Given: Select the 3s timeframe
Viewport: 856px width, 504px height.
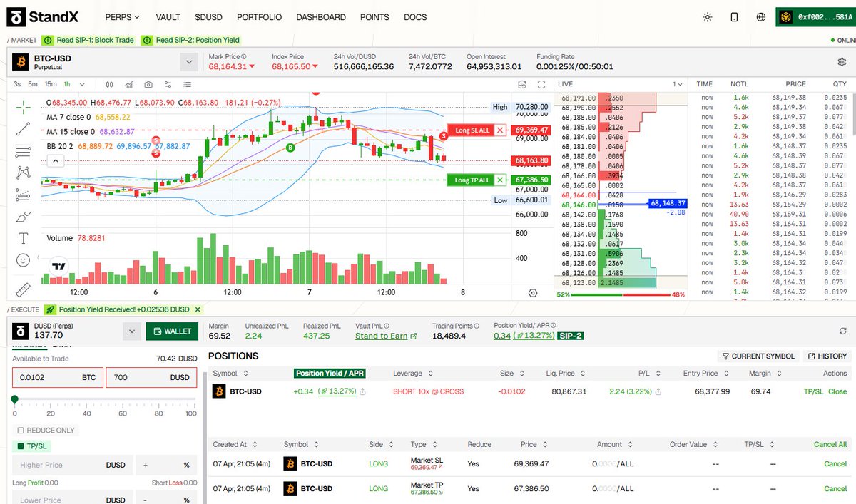Looking at the screenshot, I should click(17, 84).
